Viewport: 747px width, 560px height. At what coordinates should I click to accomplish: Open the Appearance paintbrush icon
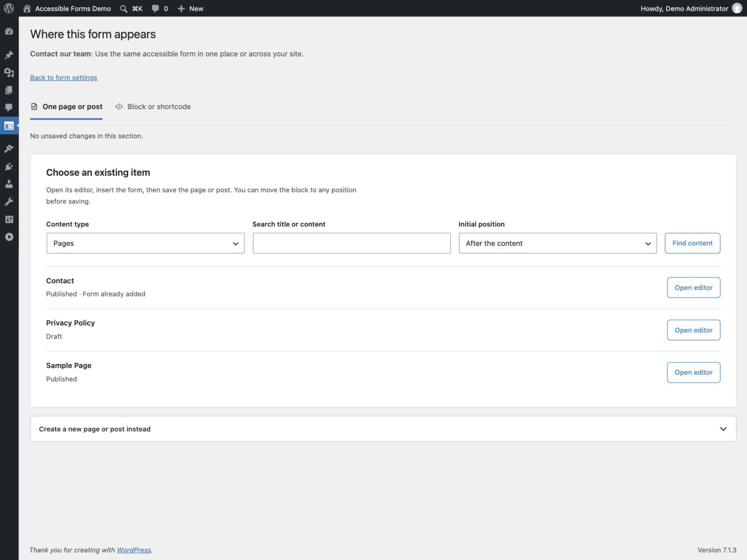[9, 149]
